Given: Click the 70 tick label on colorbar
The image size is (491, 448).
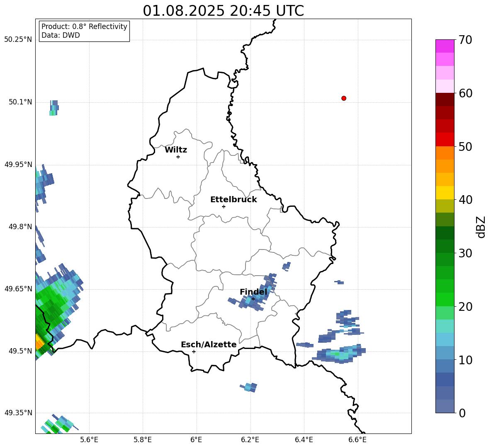Looking at the screenshot, I should 465,40.
